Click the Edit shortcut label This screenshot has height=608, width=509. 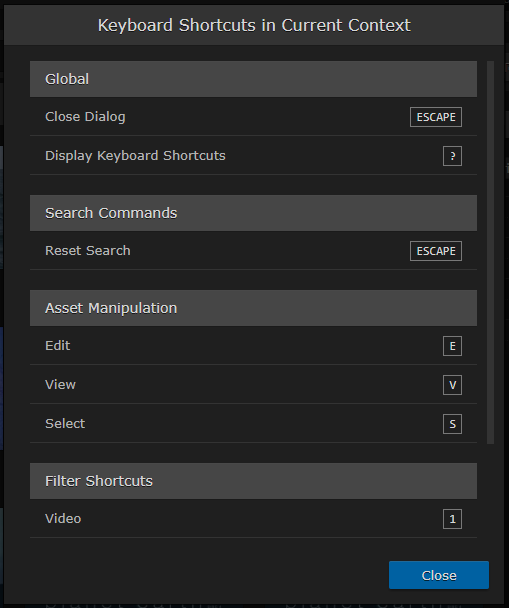tap(57, 345)
